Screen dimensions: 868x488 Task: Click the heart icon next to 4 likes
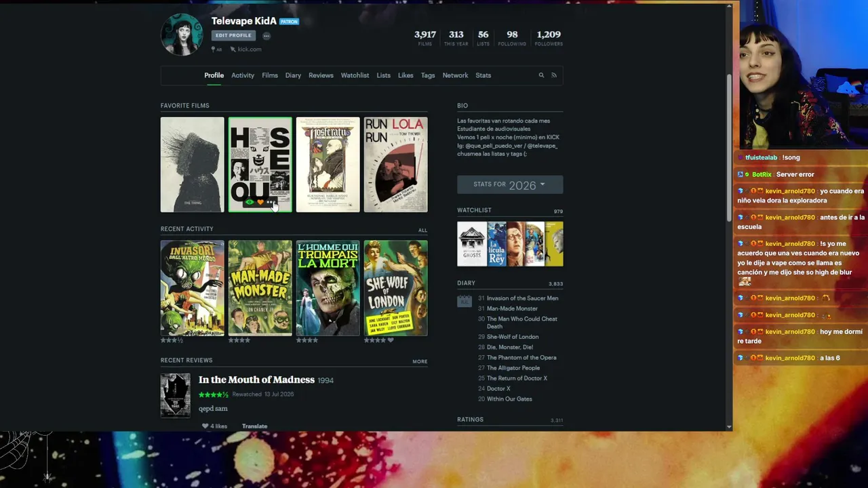click(205, 426)
